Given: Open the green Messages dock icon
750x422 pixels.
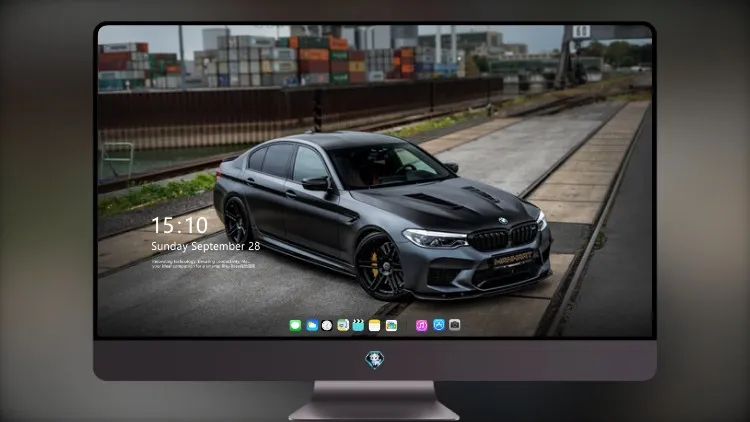Looking at the screenshot, I should click(x=295, y=325).
